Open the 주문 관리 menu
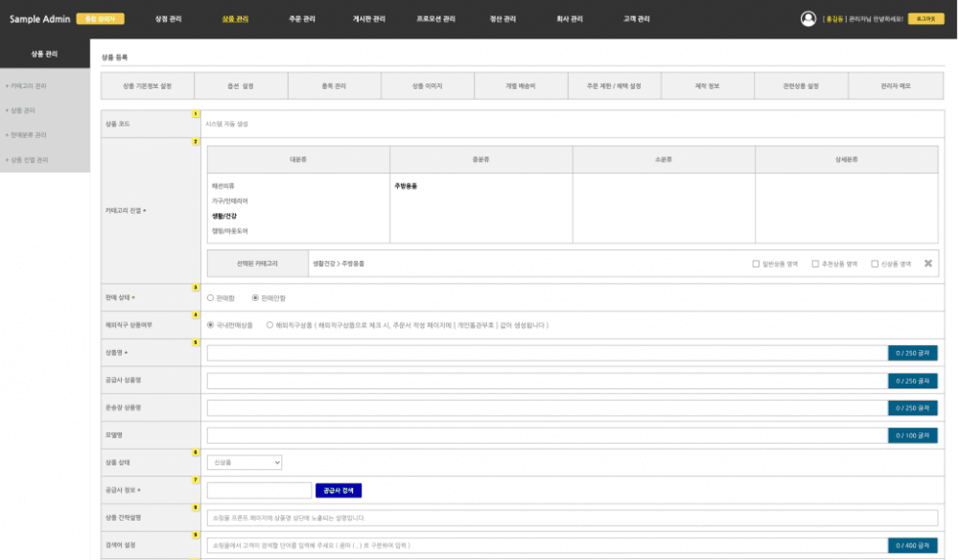 click(303, 16)
